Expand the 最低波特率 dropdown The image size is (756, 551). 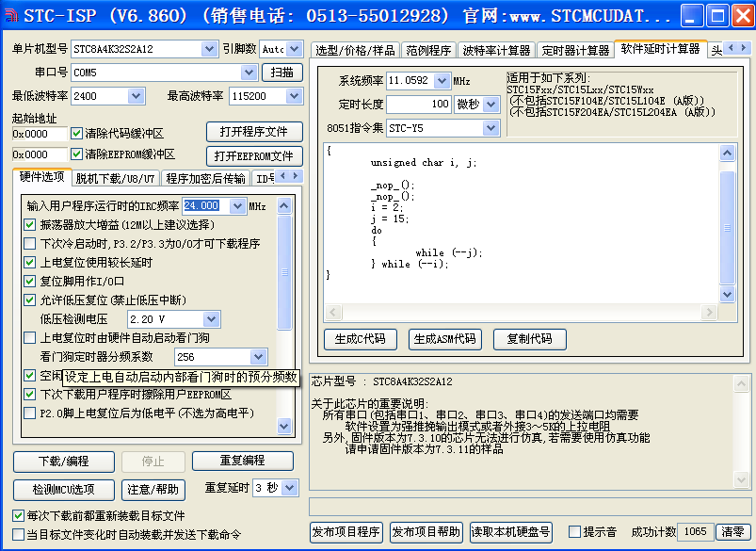tap(137, 96)
